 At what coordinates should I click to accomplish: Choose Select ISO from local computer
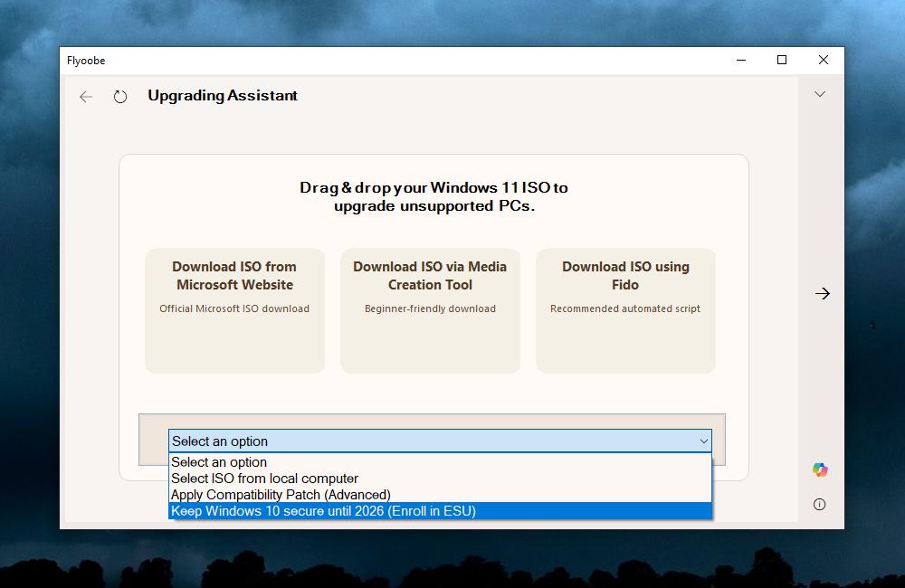click(x=440, y=479)
